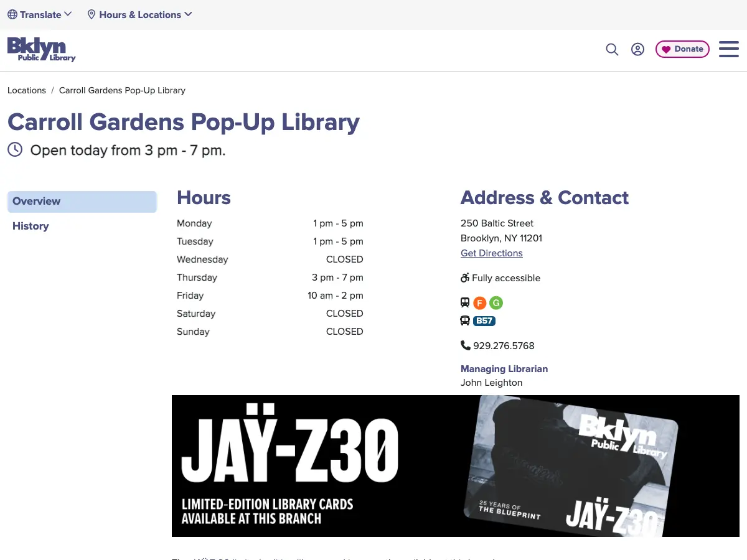Click Friday's '10 am - 2 pm' hours
The width and height of the screenshot is (747, 560).
click(336, 296)
